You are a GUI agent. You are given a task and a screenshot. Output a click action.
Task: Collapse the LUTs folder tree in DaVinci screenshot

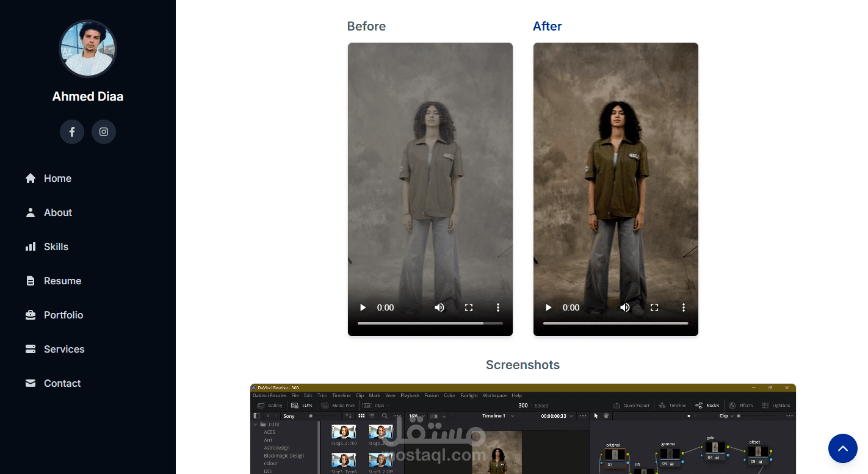256,424
